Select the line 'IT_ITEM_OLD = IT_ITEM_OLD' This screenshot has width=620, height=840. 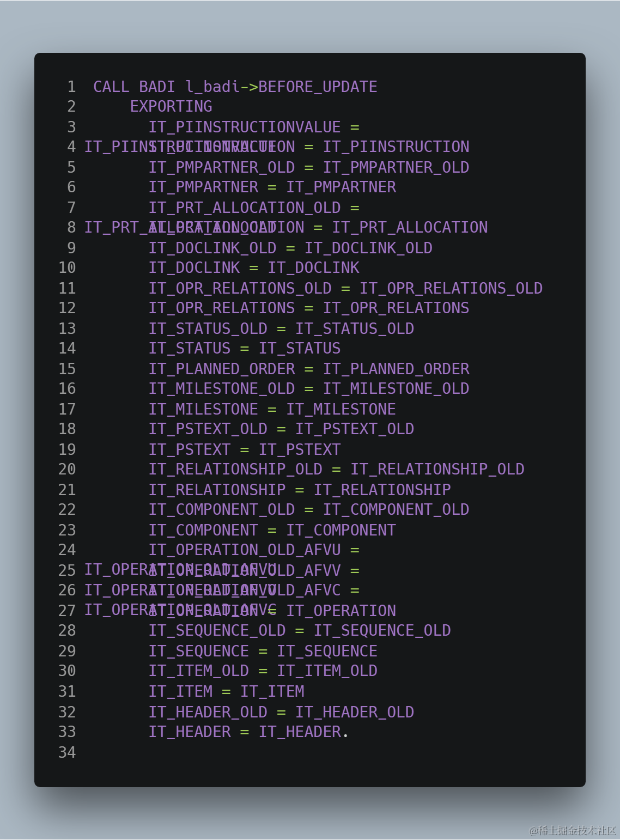[x=263, y=671]
